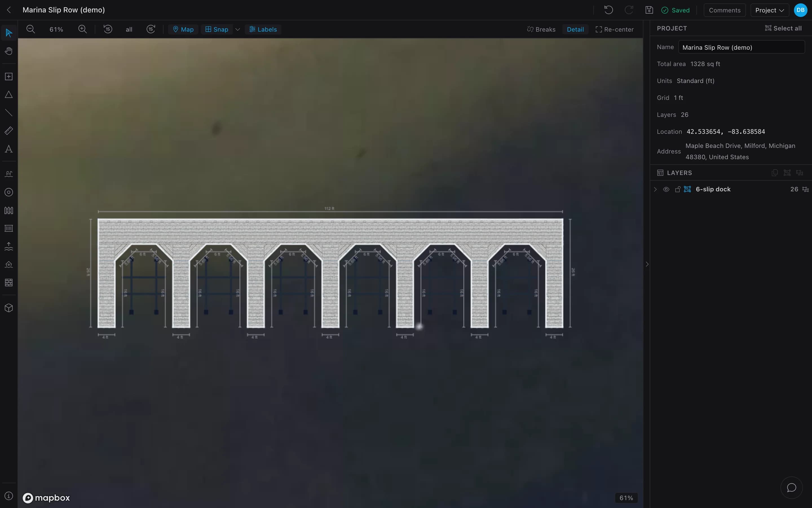Open the chat bubble help widget
The width and height of the screenshot is (812, 508).
[x=791, y=487]
